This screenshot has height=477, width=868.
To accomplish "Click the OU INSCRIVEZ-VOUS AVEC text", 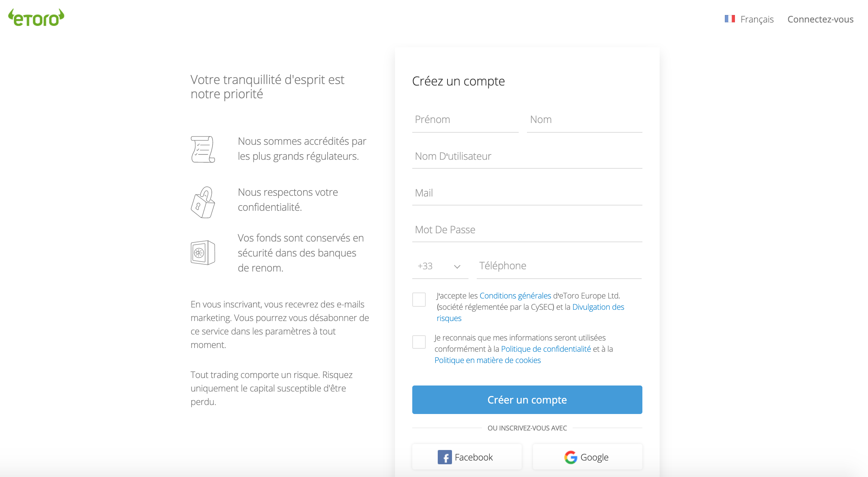I will click(x=527, y=428).
